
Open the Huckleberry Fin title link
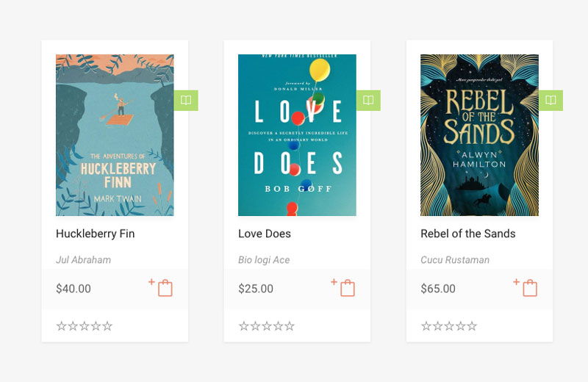[95, 234]
